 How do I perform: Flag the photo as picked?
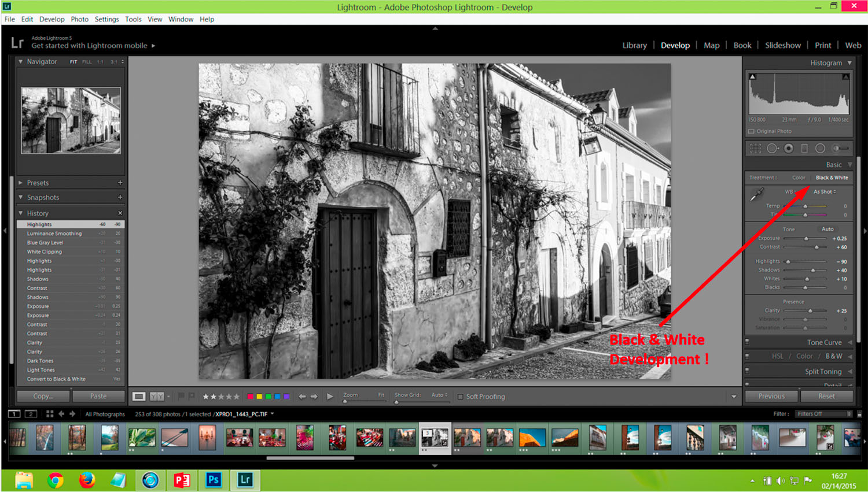click(181, 396)
